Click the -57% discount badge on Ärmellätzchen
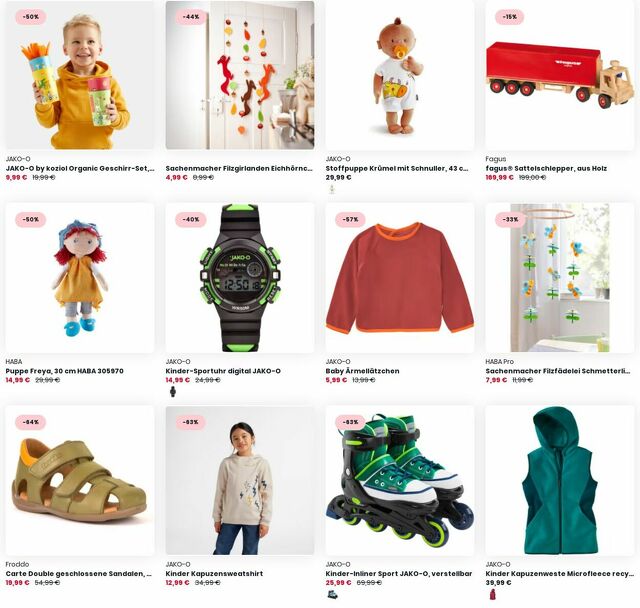640x608 pixels. pos(350,220)
